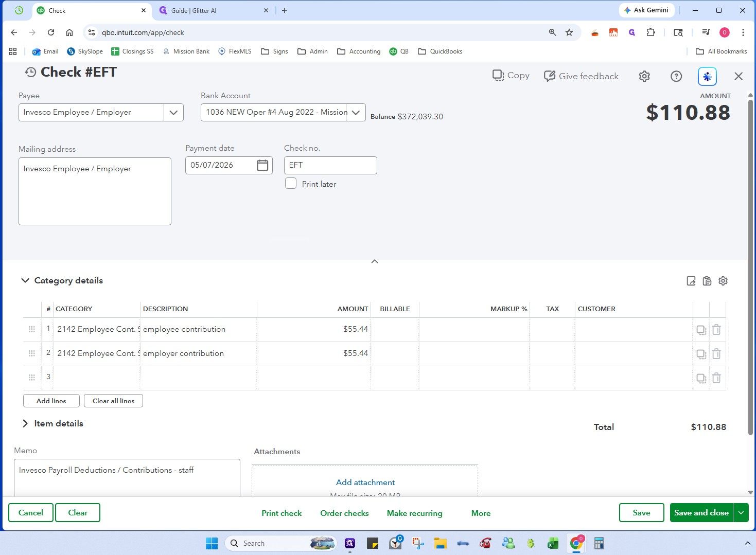This screenshot has width=756, height=555.
Task: Open the More menu
Action: pyautogui.click(x=481, y=513)
